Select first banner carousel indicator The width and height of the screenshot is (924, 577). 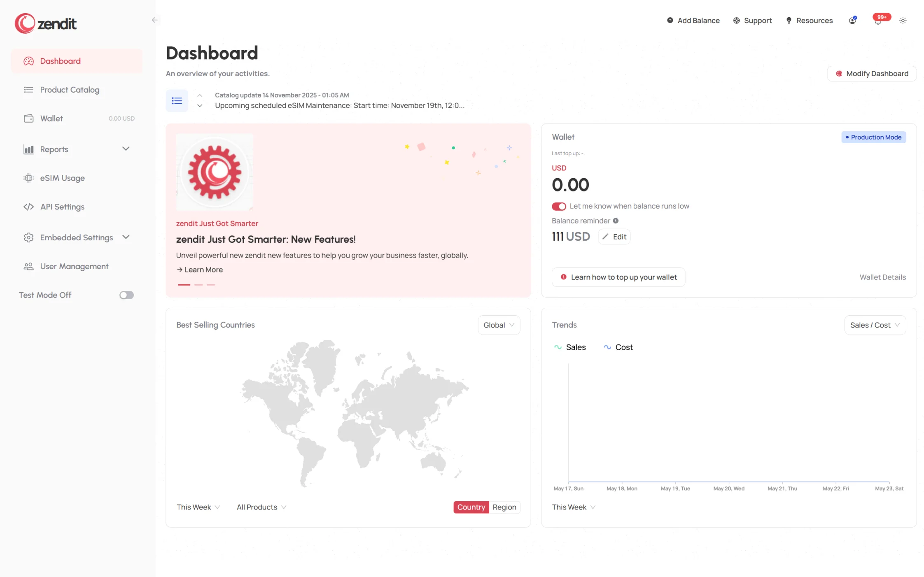184,285
